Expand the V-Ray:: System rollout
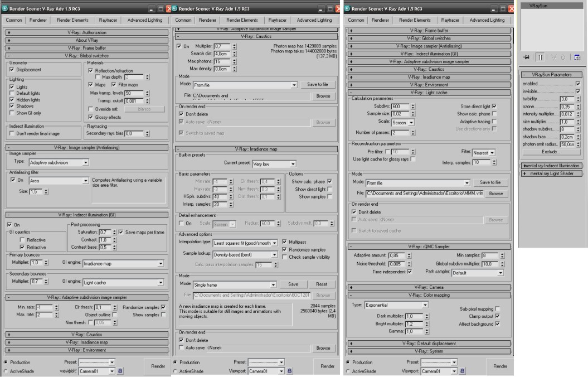Image resolution: width=588 pixels, height=377 pixels. [x=429, y=351]
